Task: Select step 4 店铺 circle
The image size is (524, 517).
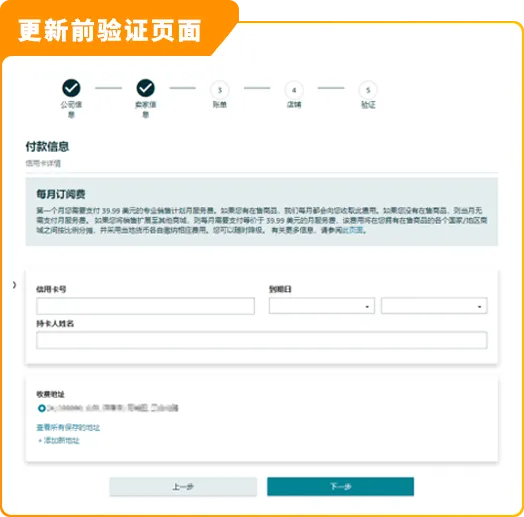Action: [x=294, y=90]
